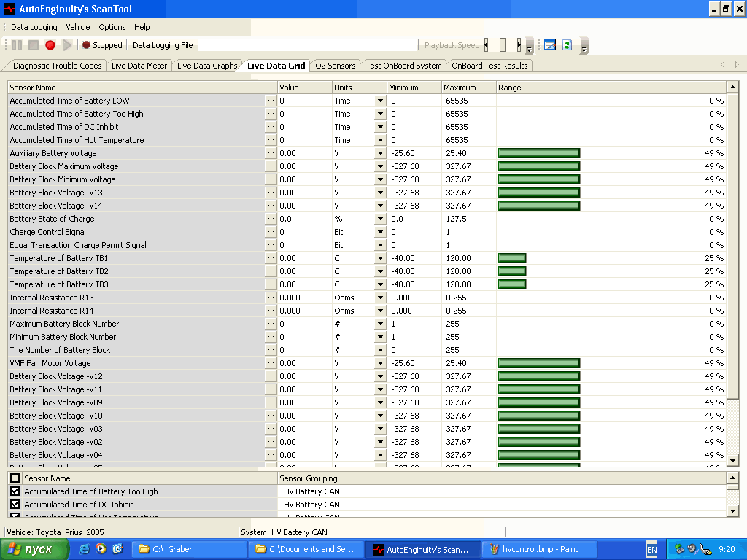Toggle the select-all checkbox in Sensor Name header
The width and height of the screenshot is (747, 560).
[x=15, y=478]
